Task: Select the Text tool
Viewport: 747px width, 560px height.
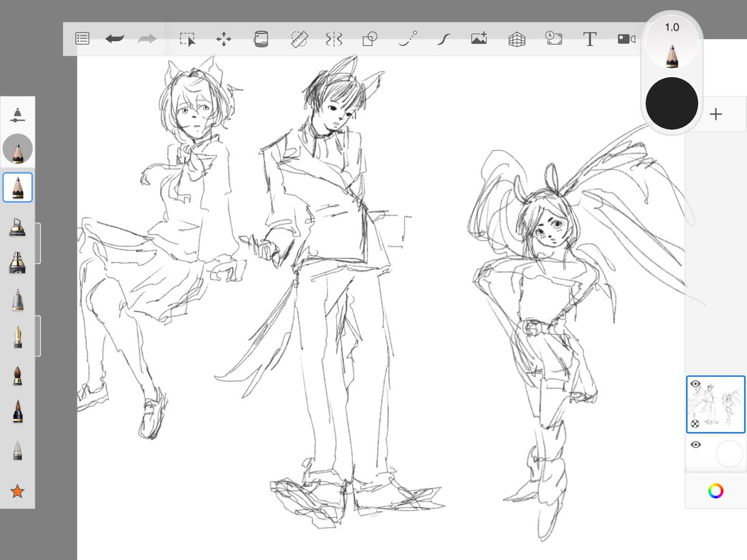Action: (590, 39)
